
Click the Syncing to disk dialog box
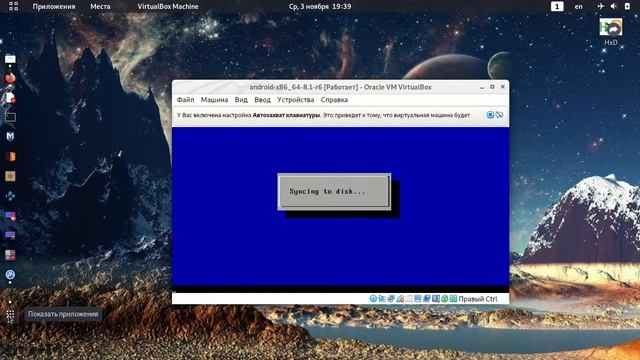tap(334, 191)
